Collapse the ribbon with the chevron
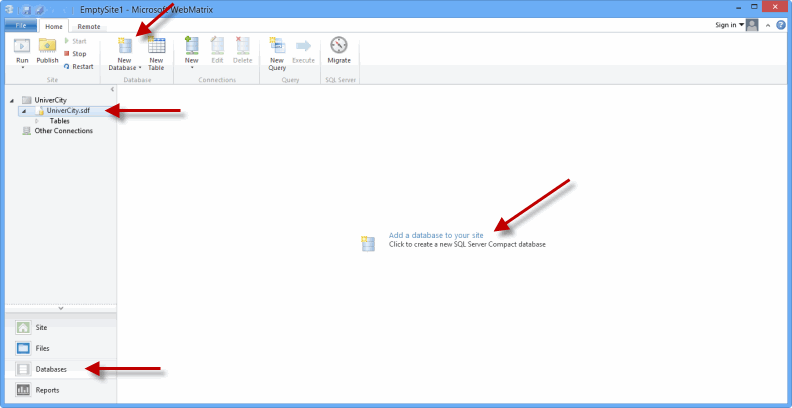 (768, 26)
